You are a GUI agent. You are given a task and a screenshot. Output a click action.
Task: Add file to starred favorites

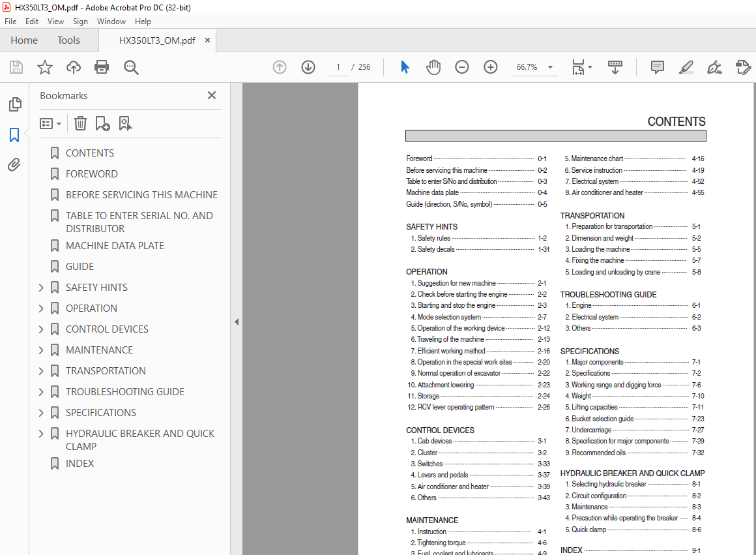point(45,67)
